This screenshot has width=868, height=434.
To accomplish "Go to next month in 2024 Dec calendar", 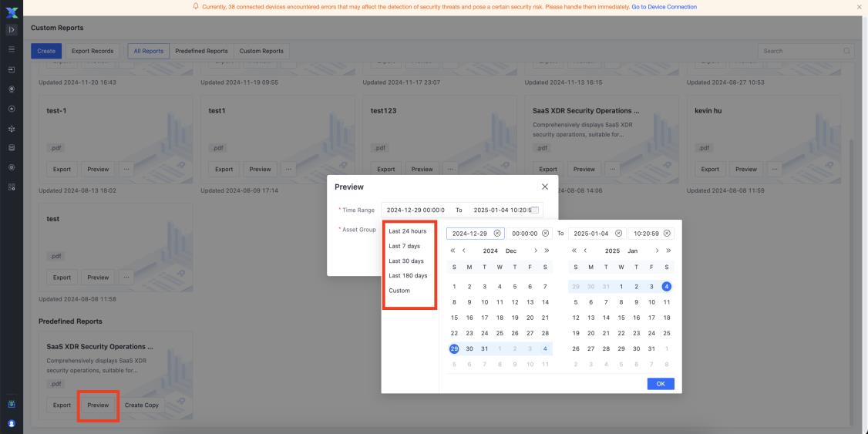I will pyautogui.click(x=535, y=251).
